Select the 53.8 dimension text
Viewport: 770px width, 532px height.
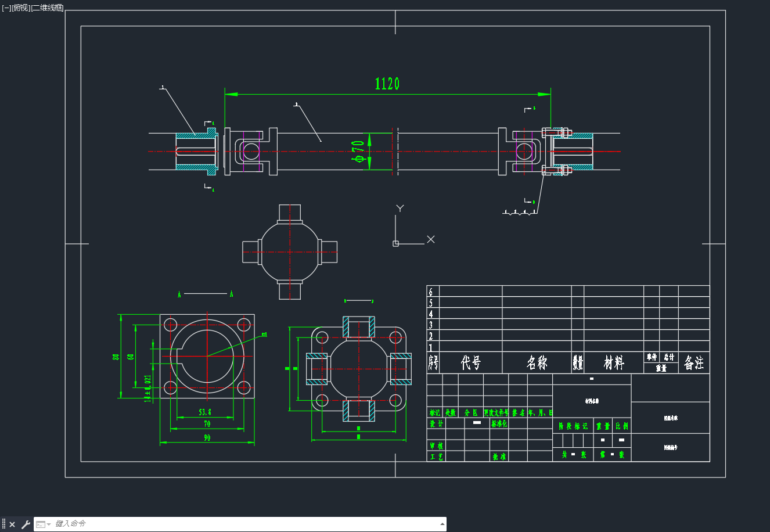click(x=205, y=412)
